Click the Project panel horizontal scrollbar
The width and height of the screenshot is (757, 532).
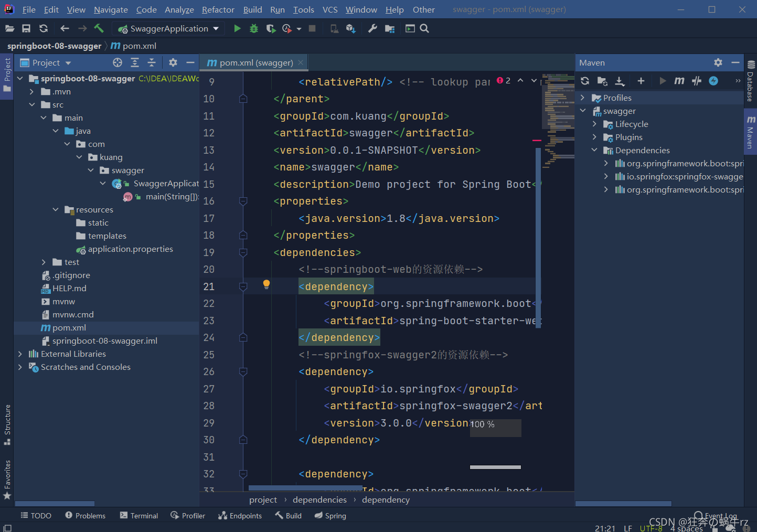(55, 504)
